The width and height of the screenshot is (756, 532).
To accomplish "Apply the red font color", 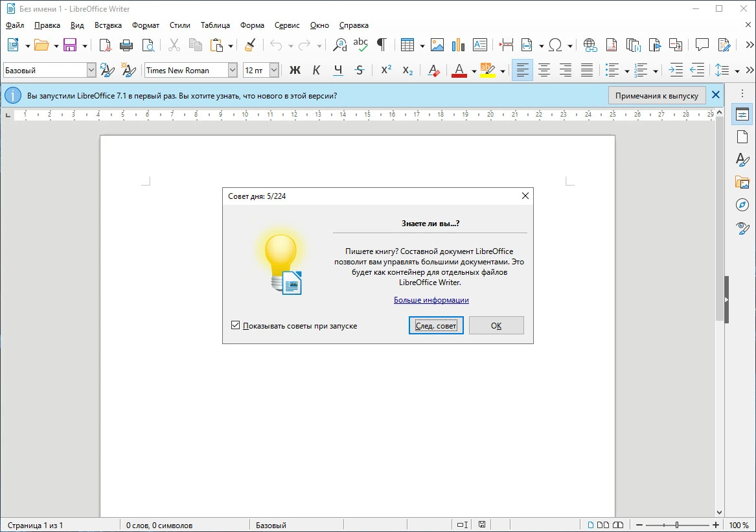I will [459, 71].
